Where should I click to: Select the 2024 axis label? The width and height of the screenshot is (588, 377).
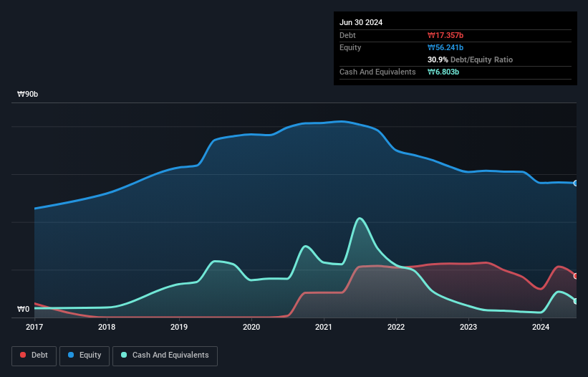pos(541,327)
